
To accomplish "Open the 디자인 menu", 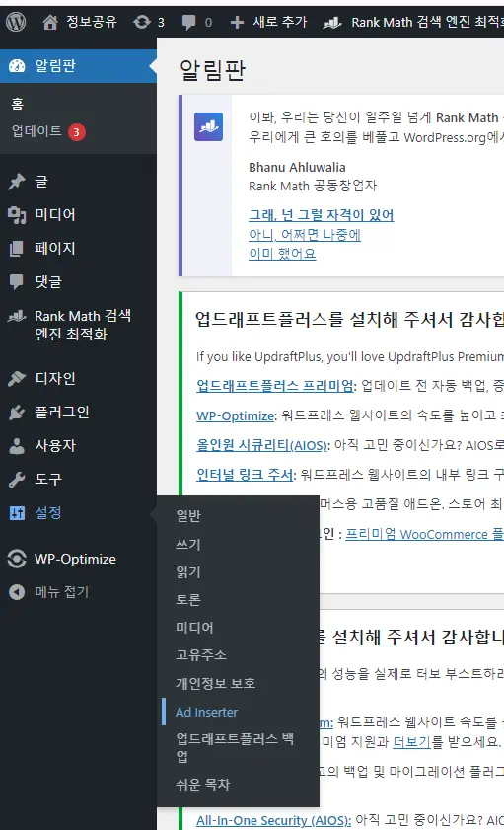I will [55, 378].
